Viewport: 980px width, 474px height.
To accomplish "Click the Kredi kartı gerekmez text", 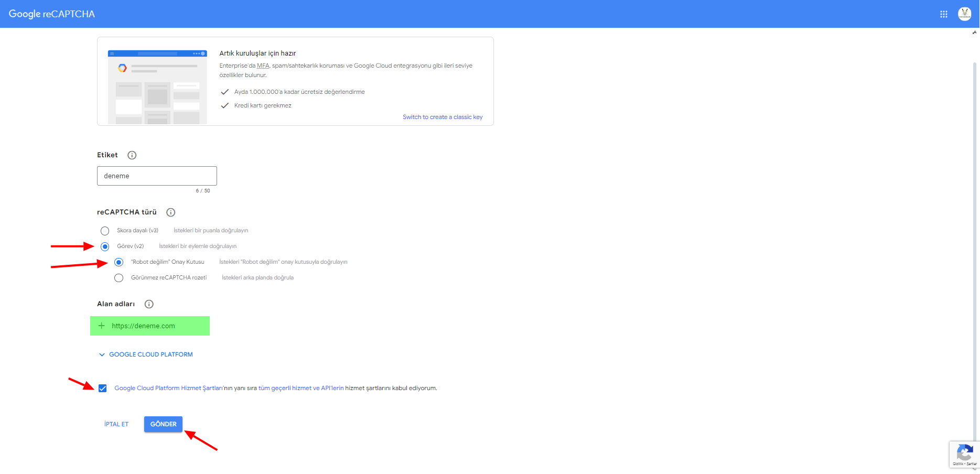I will (263, 105).
